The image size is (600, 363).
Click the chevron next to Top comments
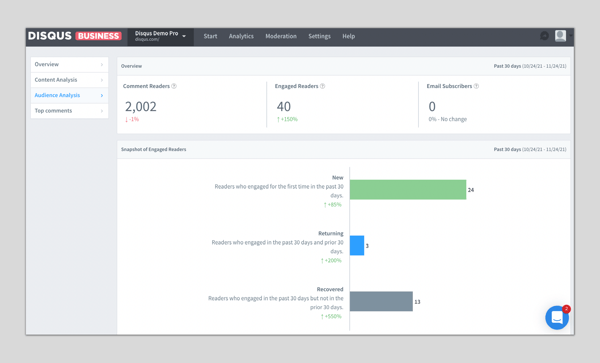[x=102, y=111]
